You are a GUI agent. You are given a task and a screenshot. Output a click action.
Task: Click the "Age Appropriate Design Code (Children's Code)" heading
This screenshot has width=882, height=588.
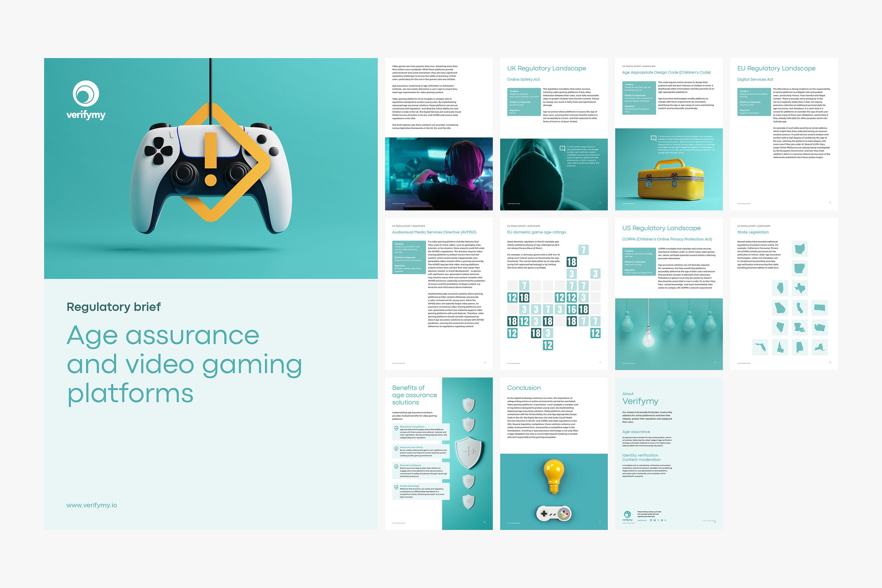tap(666, 72)
